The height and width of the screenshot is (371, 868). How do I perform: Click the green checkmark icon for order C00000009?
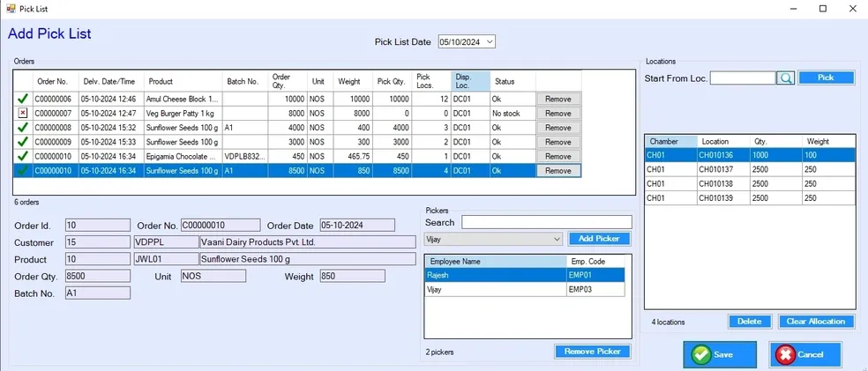[x=23, y=142]
